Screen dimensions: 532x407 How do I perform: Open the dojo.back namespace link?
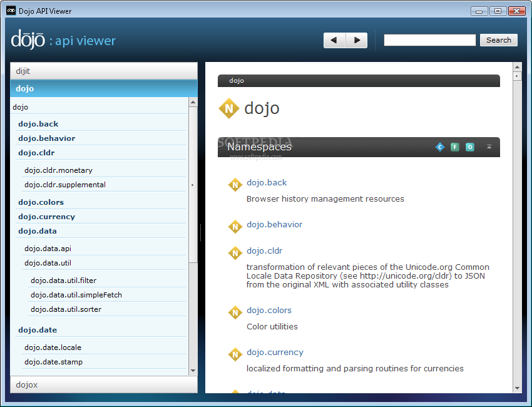[x=267, y=183]
